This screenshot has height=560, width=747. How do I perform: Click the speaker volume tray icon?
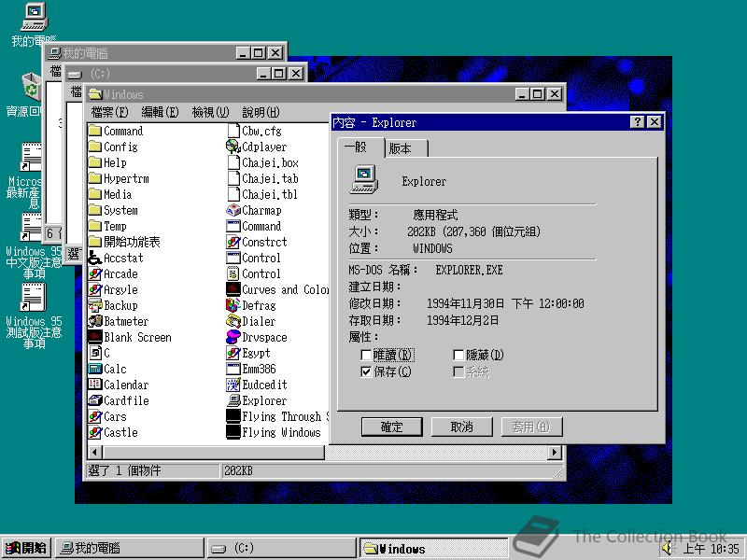[x=668, y=548]
